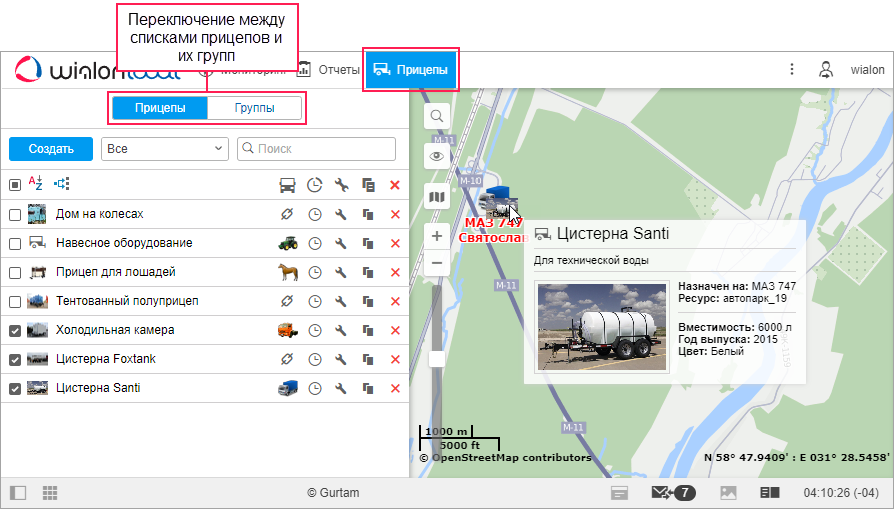Click the header bus binding icon
Image resolution: width=894 pixels, height=509 pixels.
(287, 185)
